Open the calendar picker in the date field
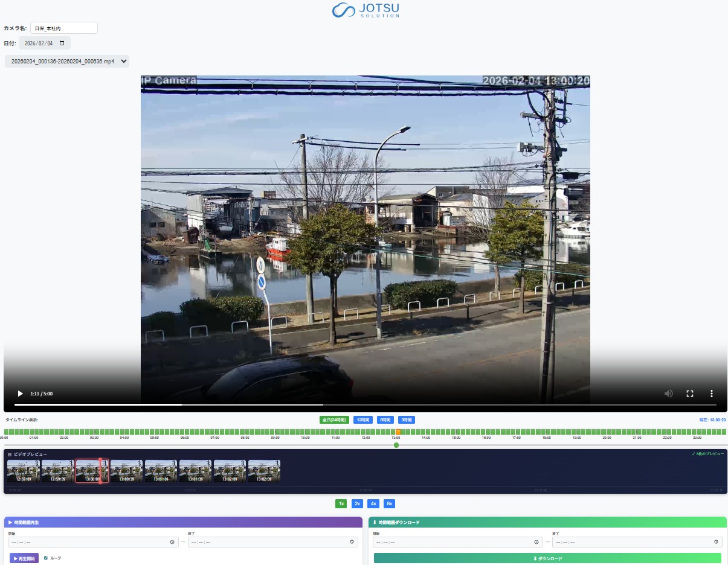This screenshot has width=728, height=565. pos(62,43)
